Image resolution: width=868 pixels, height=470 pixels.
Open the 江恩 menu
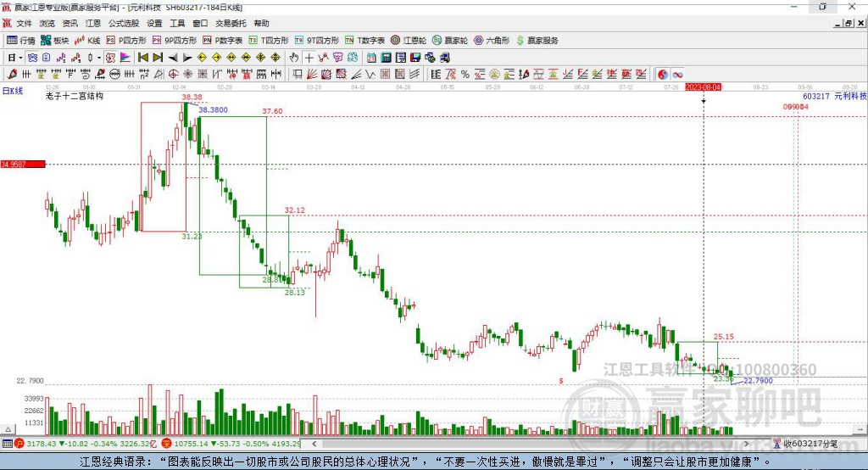tap(93, 23)
